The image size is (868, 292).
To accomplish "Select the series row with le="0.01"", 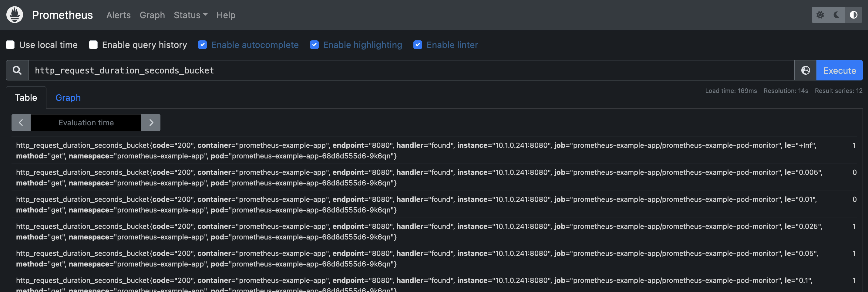I will (x=434, y=204).
